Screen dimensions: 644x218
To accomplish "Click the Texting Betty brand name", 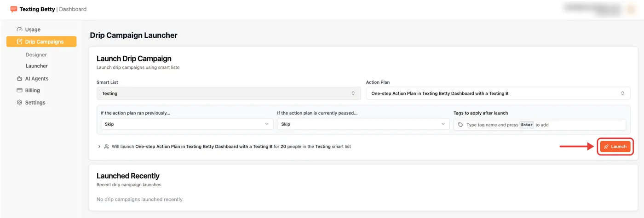I will (x=37, y=9).
